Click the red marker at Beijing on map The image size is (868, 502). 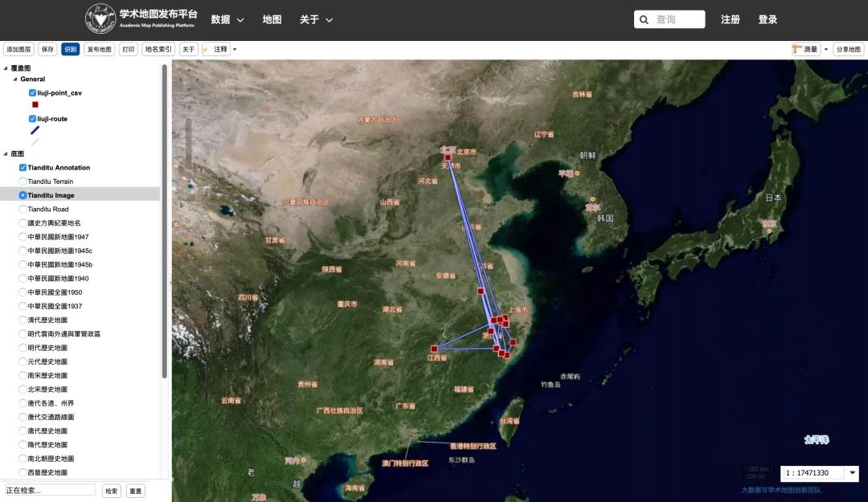448,157
